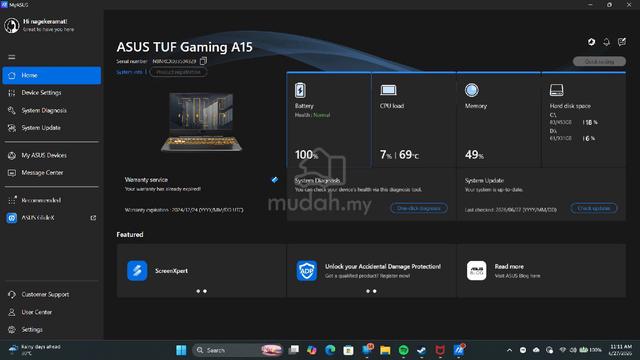
Task: Click the laptop icon in CPU load card
Action: click(x=388, y=90)
